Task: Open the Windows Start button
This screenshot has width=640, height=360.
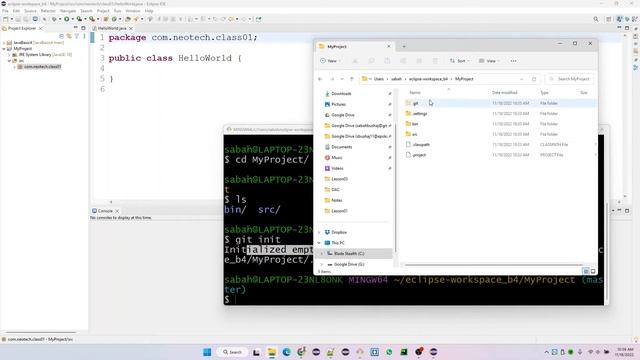Action: coord(207,352)
